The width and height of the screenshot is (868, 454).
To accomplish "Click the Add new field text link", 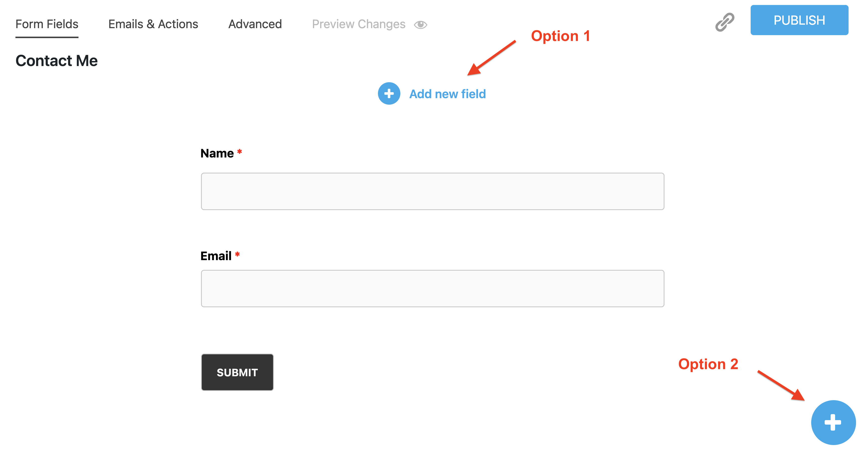I will (447, 94).
